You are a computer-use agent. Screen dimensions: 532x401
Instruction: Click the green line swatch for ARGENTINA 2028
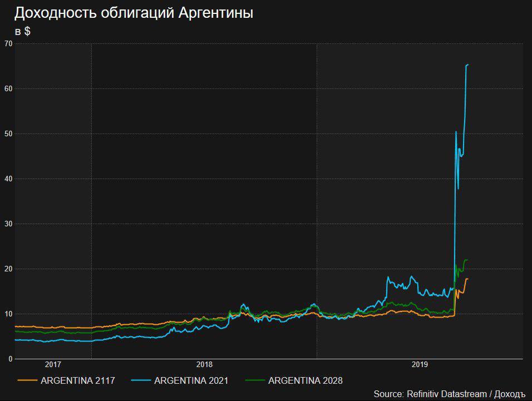[255, 380]
